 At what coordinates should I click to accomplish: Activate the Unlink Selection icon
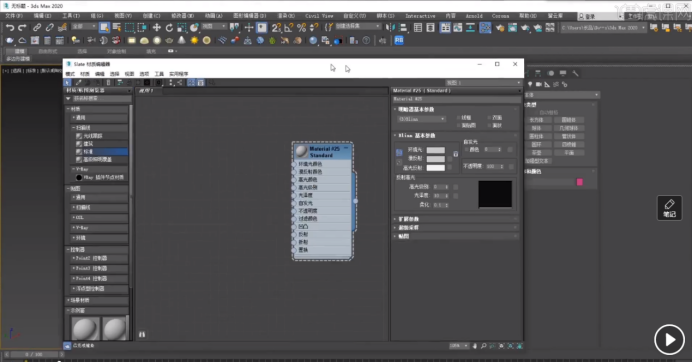point(49,27)
